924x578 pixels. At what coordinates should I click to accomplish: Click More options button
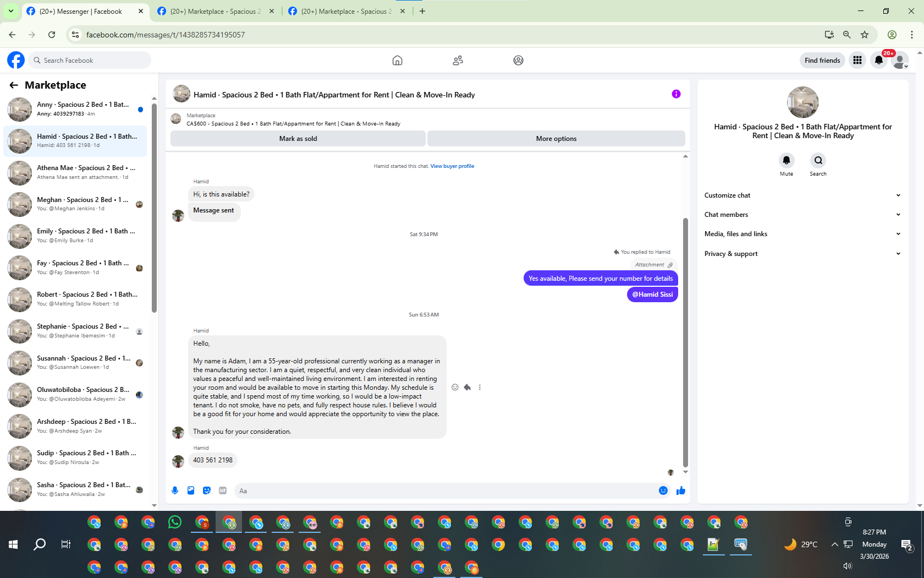pos(556,139)
